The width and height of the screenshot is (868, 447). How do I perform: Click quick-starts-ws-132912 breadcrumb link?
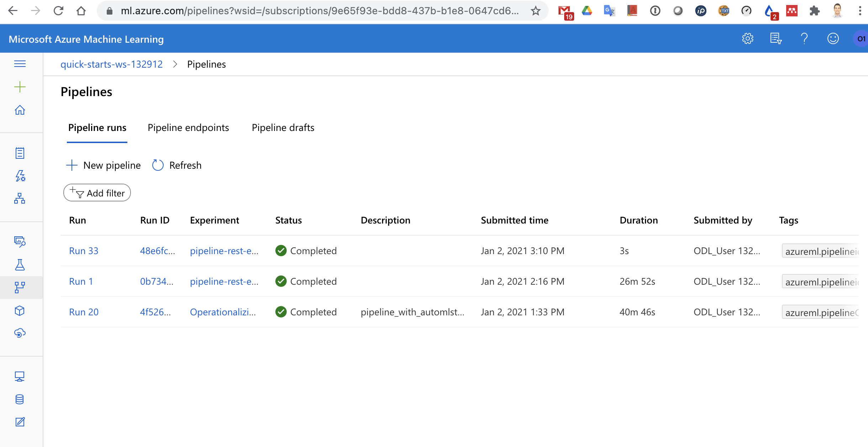click(x=111, y=64)
